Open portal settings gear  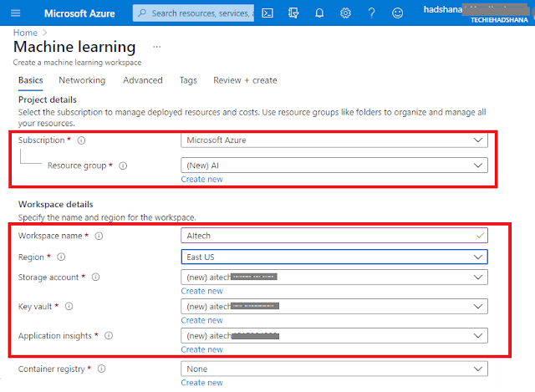[345, 13]
